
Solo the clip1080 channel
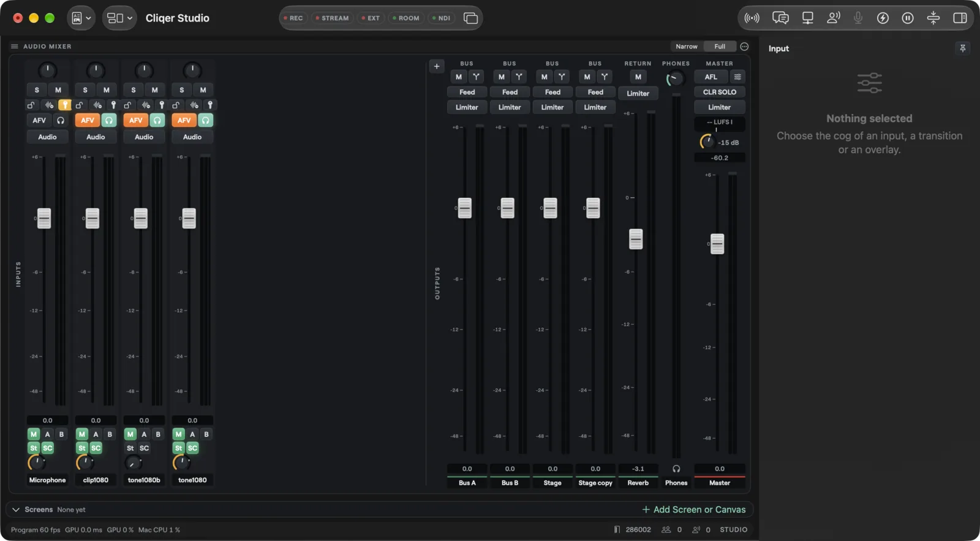(x=85, y=90)
